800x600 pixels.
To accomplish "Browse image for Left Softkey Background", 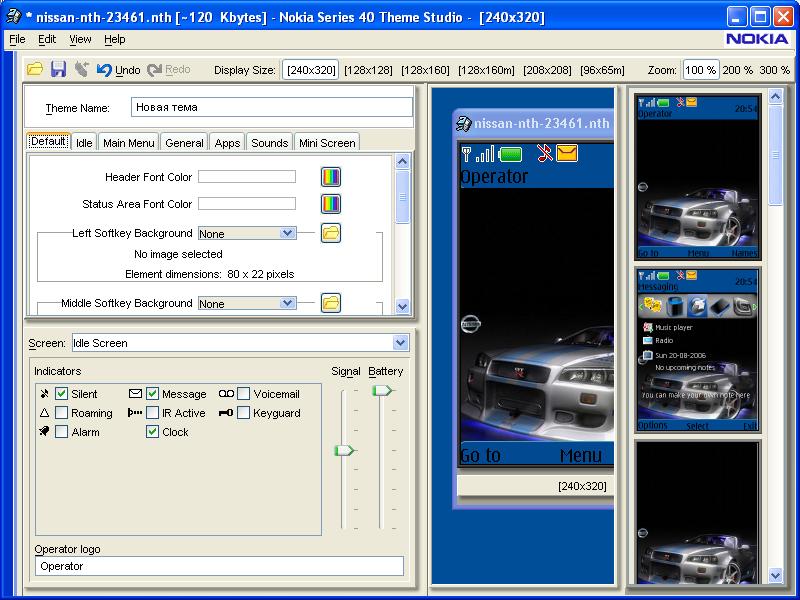I will tap(331, 233).
